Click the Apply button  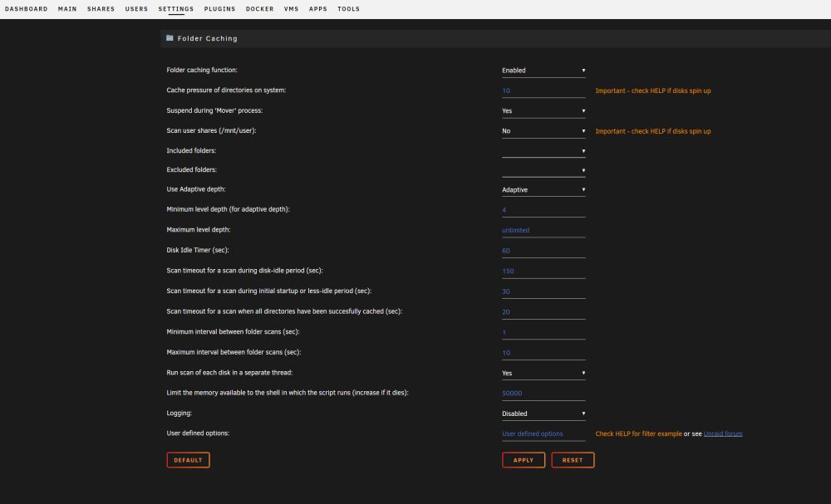tap(523, 460)
